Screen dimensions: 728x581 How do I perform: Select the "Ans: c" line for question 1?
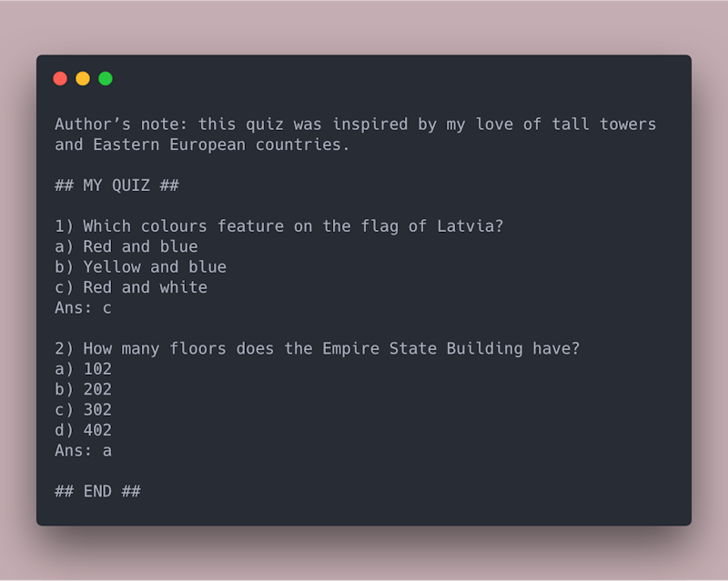[82, 307]
